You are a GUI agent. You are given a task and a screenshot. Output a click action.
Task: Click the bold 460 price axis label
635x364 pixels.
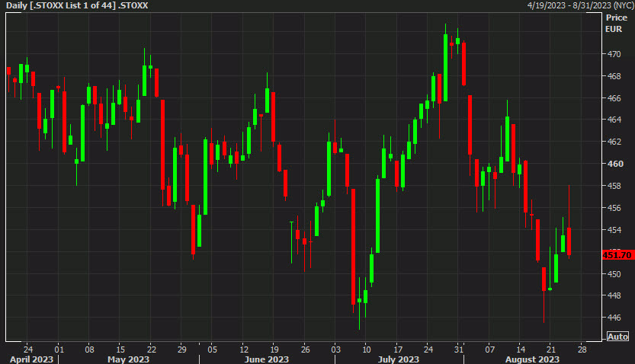click(615, 164)
